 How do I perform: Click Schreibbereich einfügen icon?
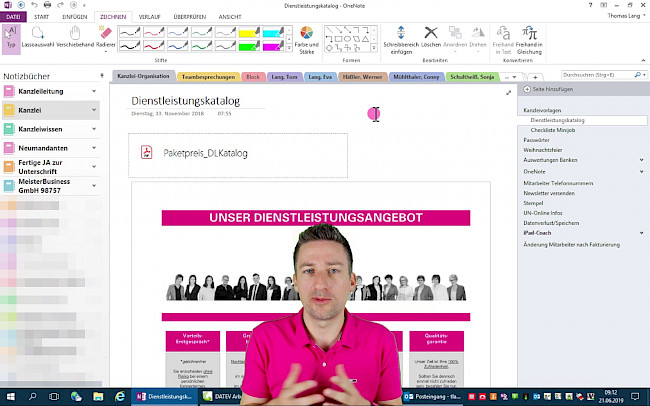point(401,38)
